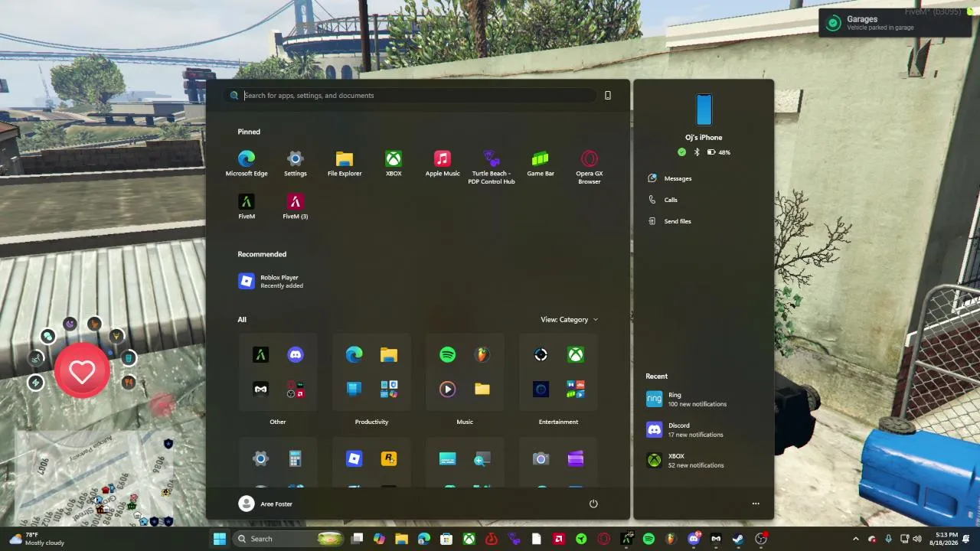Click the microphone tray icon

pos(888,539)
